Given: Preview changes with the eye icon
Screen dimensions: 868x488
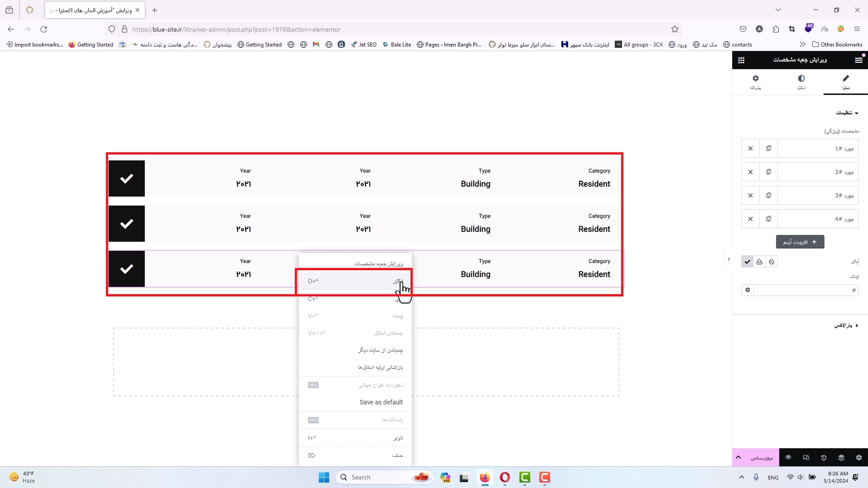Looking at the screenshot, I should (x=788, y=458).
